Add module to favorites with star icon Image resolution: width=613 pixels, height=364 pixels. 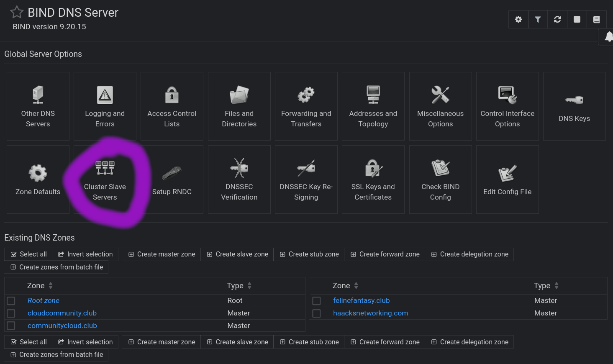click(x=17, y=12)
